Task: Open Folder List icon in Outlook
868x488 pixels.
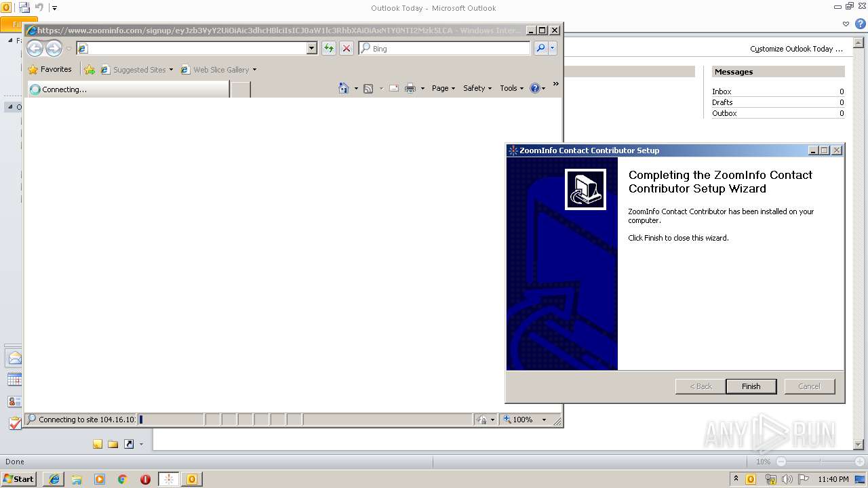Action: pyautogui.click(x=113, y=444)
